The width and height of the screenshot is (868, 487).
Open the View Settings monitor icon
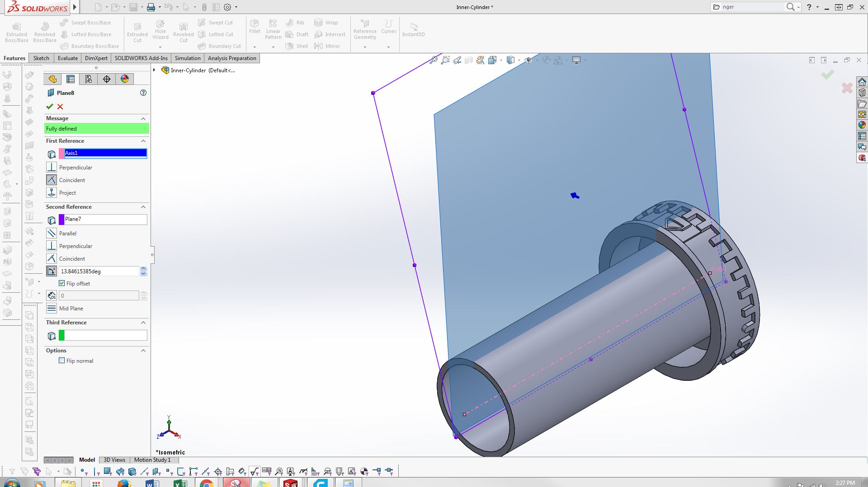click(x=576, y=60)
